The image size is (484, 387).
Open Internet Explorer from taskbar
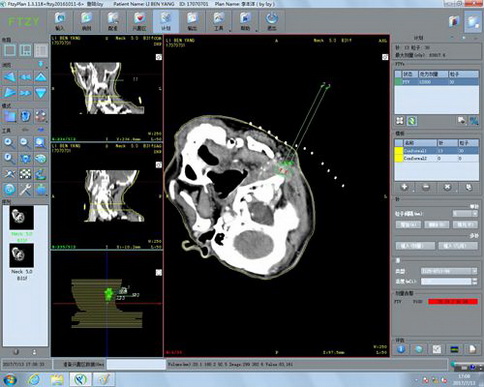(x=34, y=380)
